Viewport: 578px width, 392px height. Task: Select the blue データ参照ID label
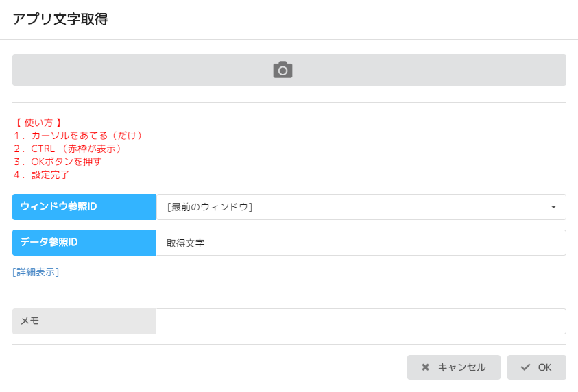pyautogui.click(x=84, y=243)
